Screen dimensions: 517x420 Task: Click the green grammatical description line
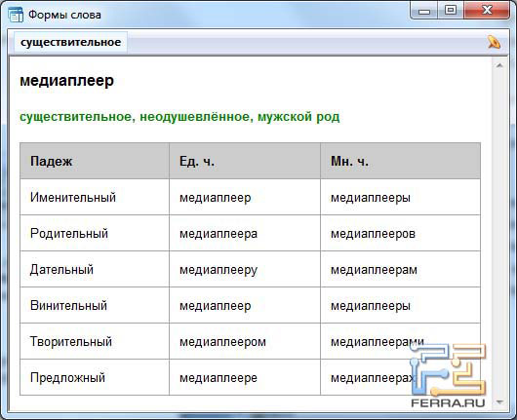tap(179, 117)
